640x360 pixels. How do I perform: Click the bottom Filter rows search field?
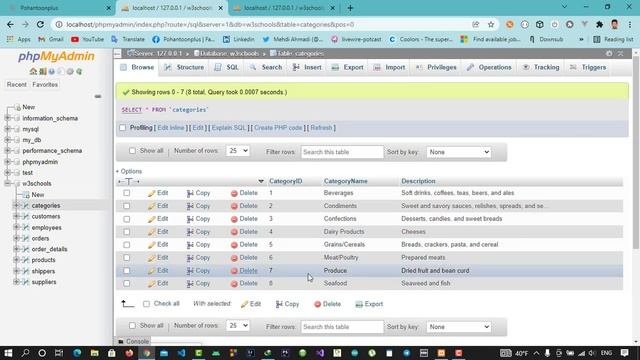[x=342, y=327]
